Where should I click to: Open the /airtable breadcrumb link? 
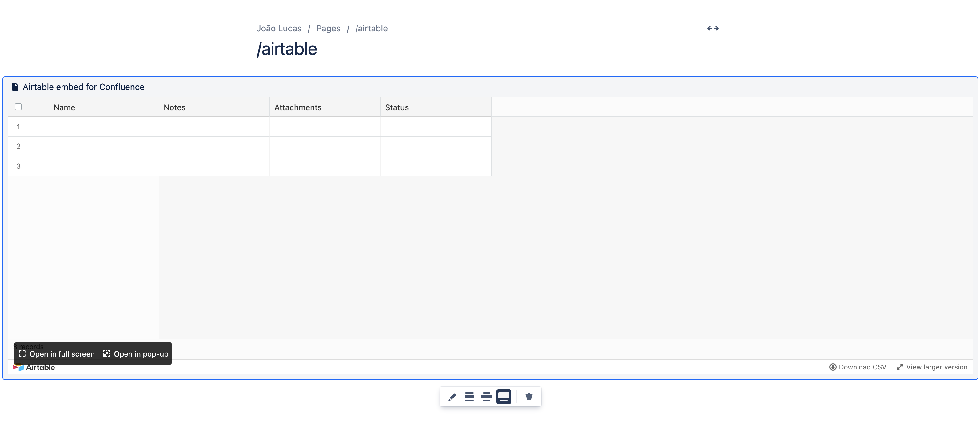(371, 29)
